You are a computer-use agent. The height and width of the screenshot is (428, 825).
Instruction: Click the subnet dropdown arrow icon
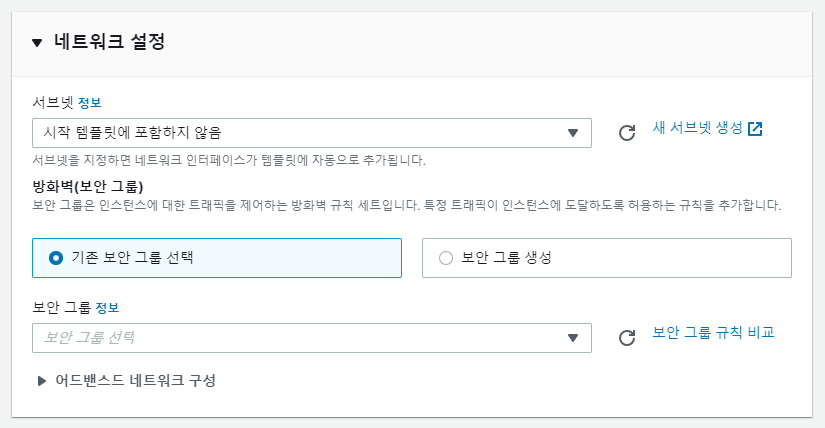[573, 133]
